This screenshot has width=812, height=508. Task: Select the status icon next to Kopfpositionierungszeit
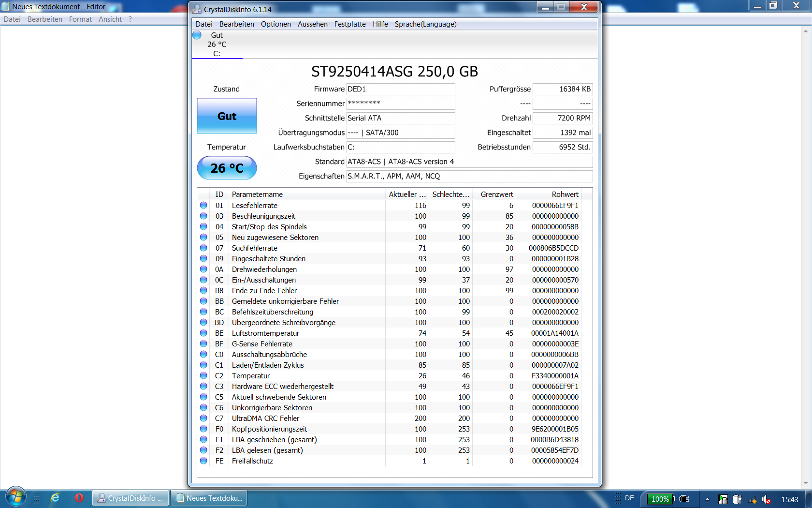click(x=203, y=429)
